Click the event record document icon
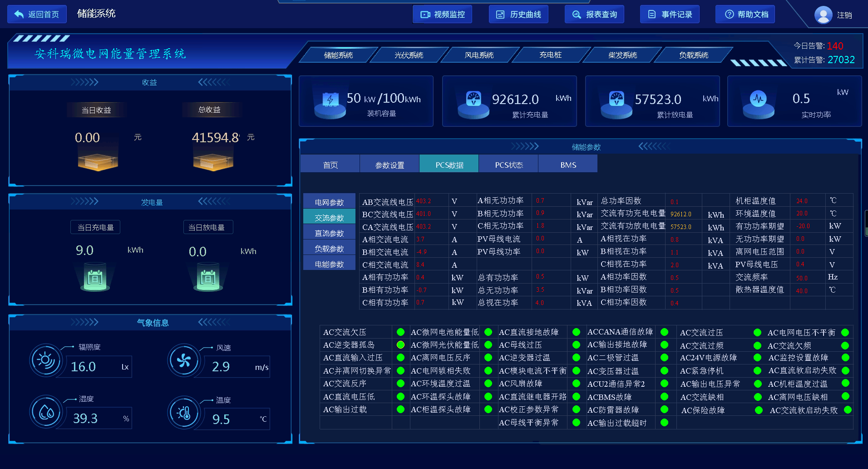Image resolution: width=868 pixels, height=469 pixels. click(652, 14)
